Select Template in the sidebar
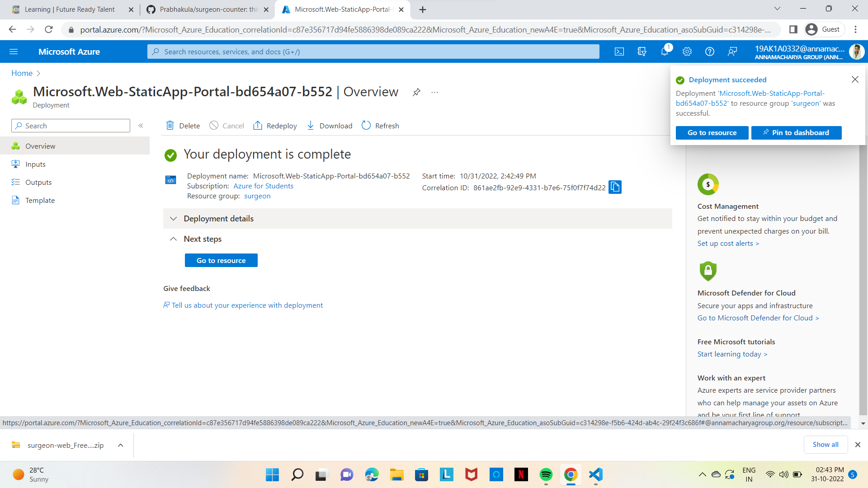The height and width of the screenshot is (488, 868). click(x=40, y=200)
